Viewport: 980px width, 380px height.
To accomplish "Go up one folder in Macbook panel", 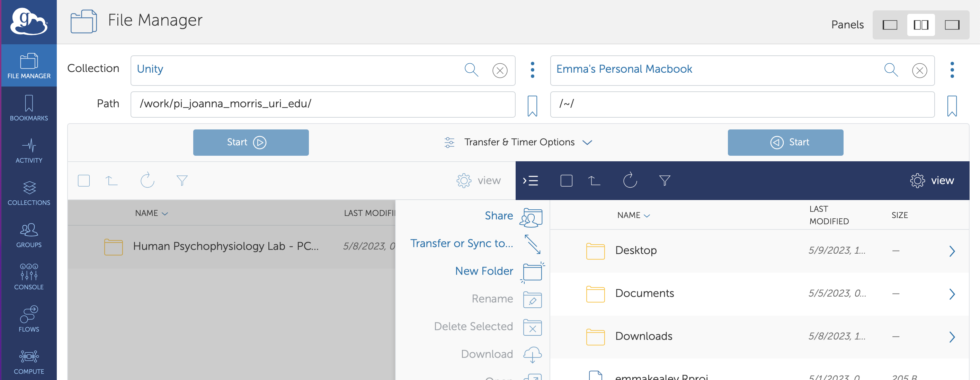I will (x=594, y=181).
